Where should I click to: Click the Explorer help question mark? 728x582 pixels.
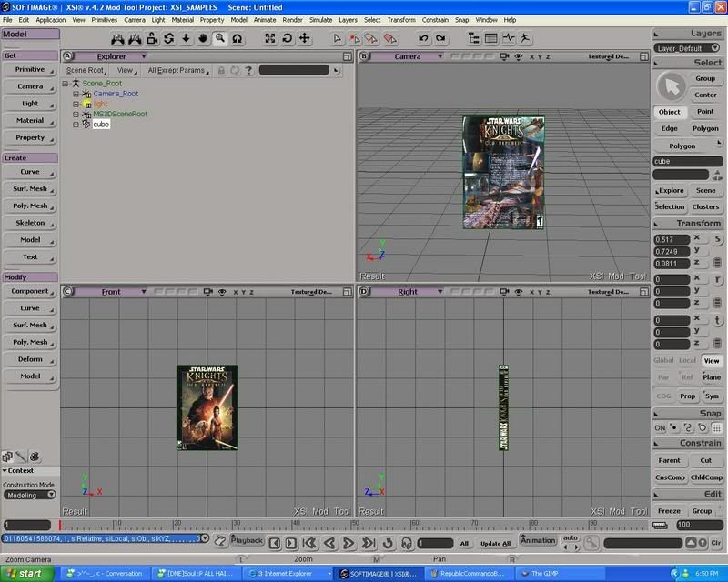click(x=248, y=71)
